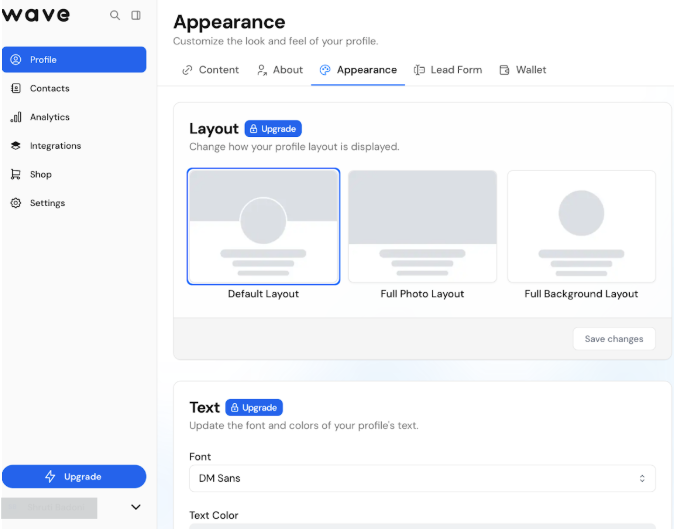Collapse sidebar using the panel toggle icon
The image size is (674, 532).
point(136,15)
